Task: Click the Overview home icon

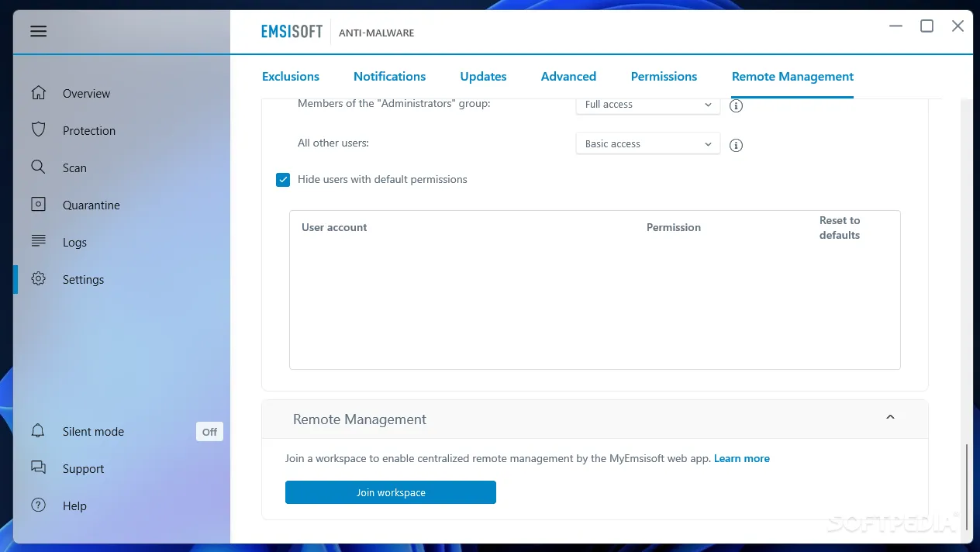Action: coord(39,93)
